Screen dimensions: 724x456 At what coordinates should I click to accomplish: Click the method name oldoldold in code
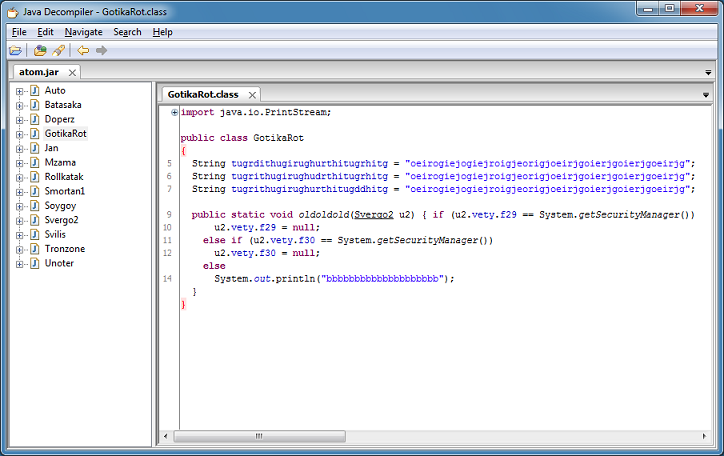pyautogui.click(x=324, y=215)
